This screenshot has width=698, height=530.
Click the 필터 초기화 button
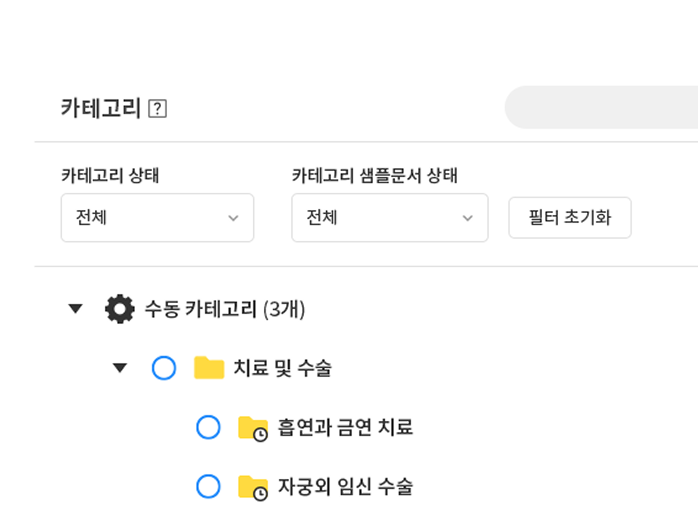click(570, 218)
